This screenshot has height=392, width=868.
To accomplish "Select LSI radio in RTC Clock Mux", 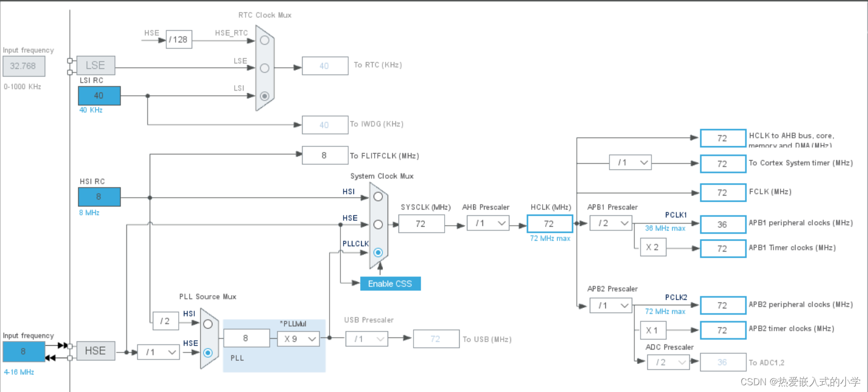I will click(x=265, y=96).
